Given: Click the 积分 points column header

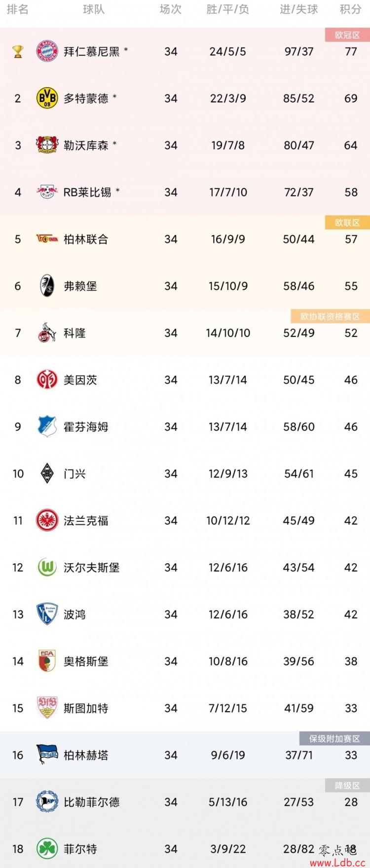Looking at the screenshot, I should (x=351, y=9).
